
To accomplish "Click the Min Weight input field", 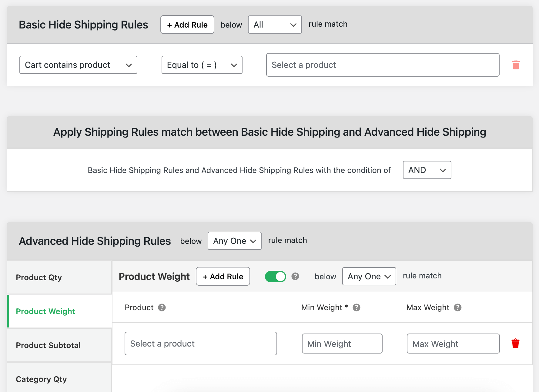I will 342,344.
